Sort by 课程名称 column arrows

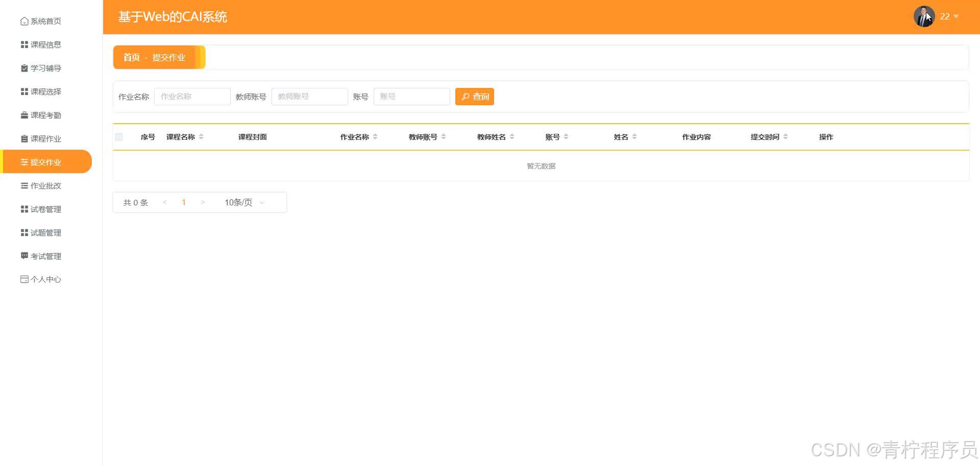coord(201,136)
